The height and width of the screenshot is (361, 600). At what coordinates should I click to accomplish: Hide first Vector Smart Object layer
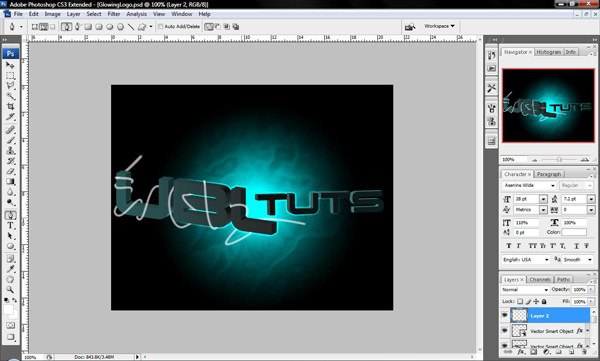[504, 330]
